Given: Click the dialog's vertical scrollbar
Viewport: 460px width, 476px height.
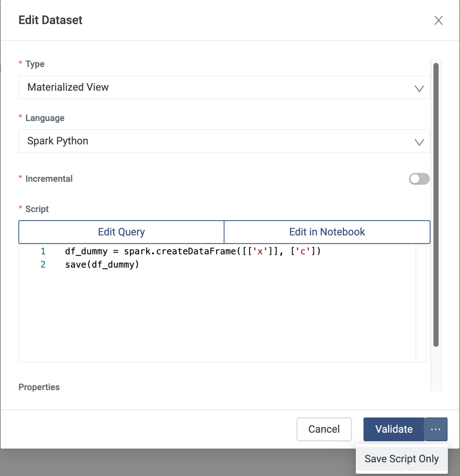Looking at the screenshot, I should tap(436, 205).
